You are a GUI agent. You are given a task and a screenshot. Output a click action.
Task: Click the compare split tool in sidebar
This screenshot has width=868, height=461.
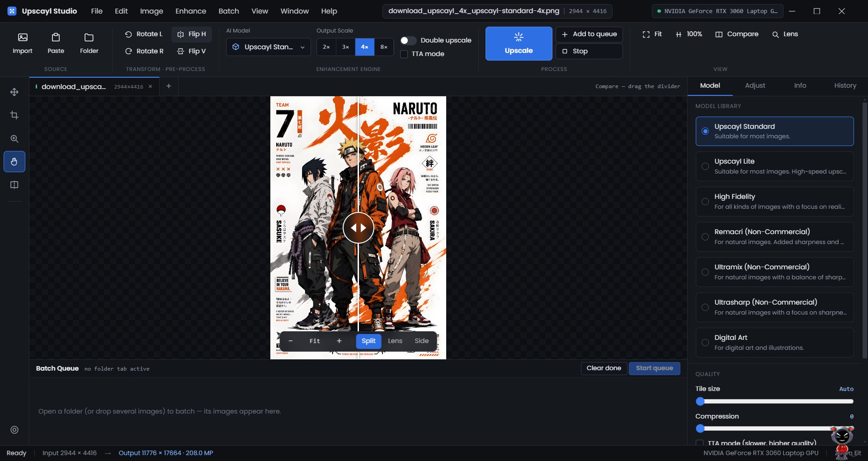click(14, 185)
